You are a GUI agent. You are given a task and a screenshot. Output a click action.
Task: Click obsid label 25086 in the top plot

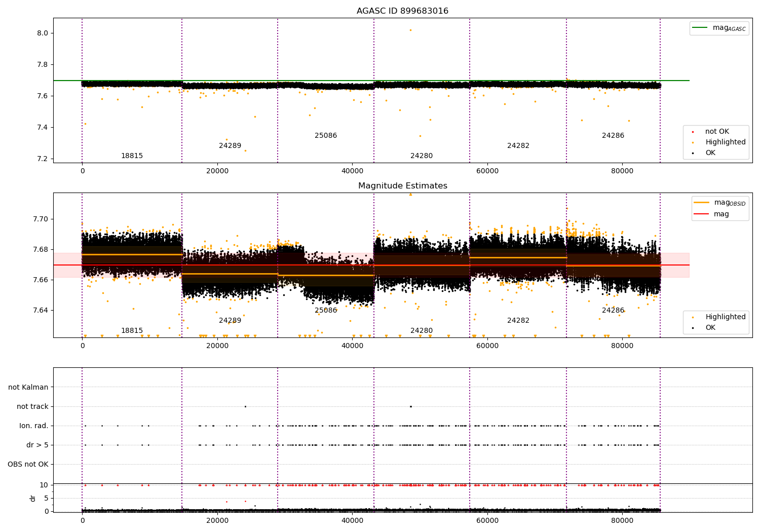326,136
